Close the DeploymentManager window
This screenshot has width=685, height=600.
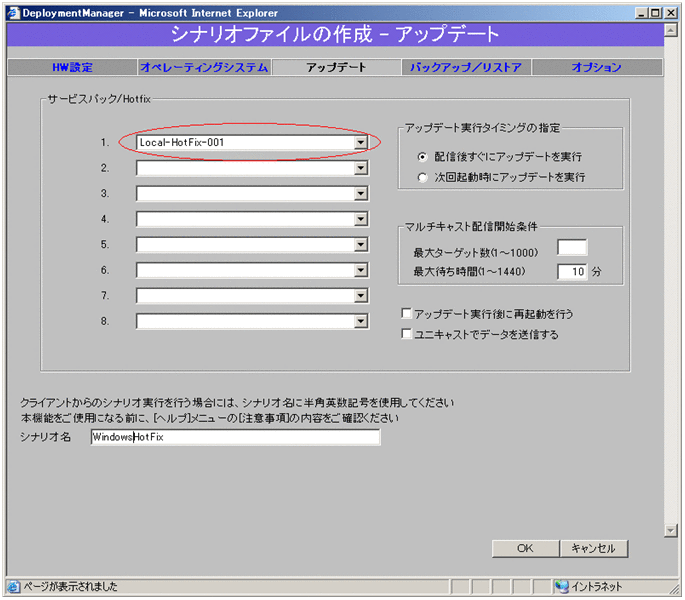tap(671, 13)
